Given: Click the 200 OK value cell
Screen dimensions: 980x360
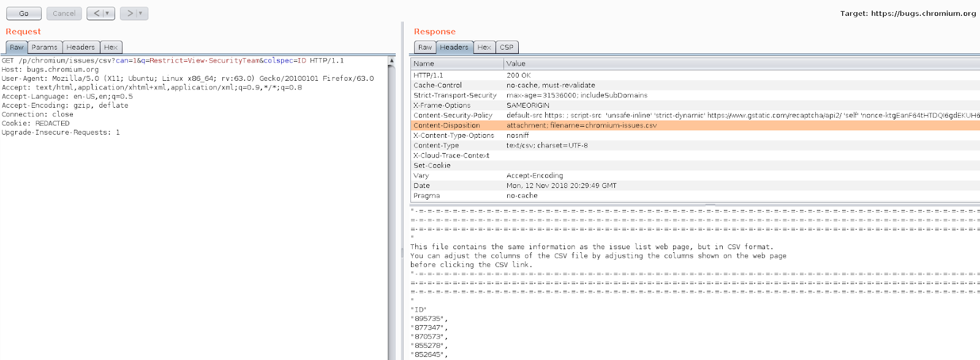Looking at the screenshot, I should 519,75.
